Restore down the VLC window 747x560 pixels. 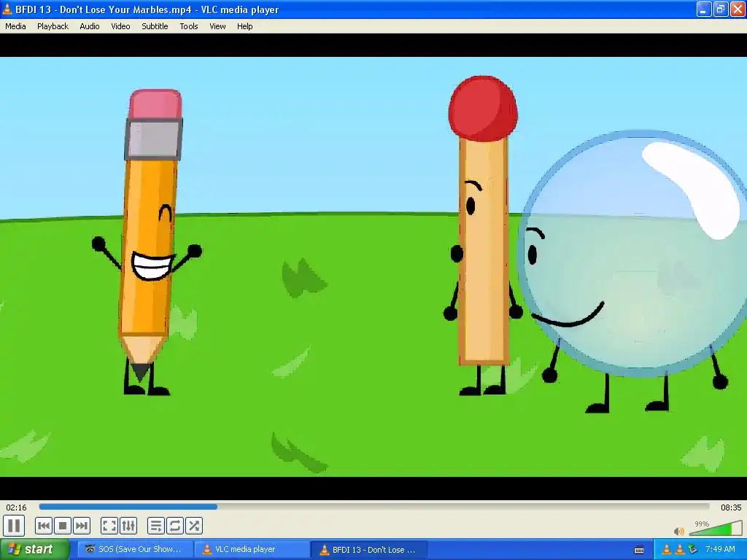[721, 9]
